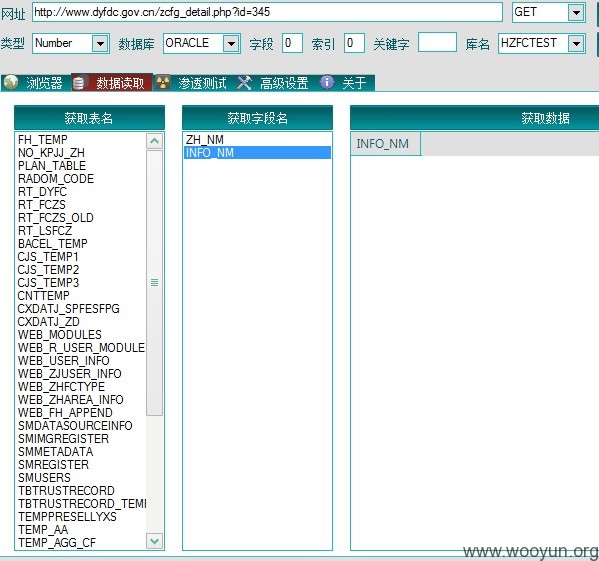Select WEB_R_USER_MODULE table
The width and height of the screenshot is (599, 561).
81,348
